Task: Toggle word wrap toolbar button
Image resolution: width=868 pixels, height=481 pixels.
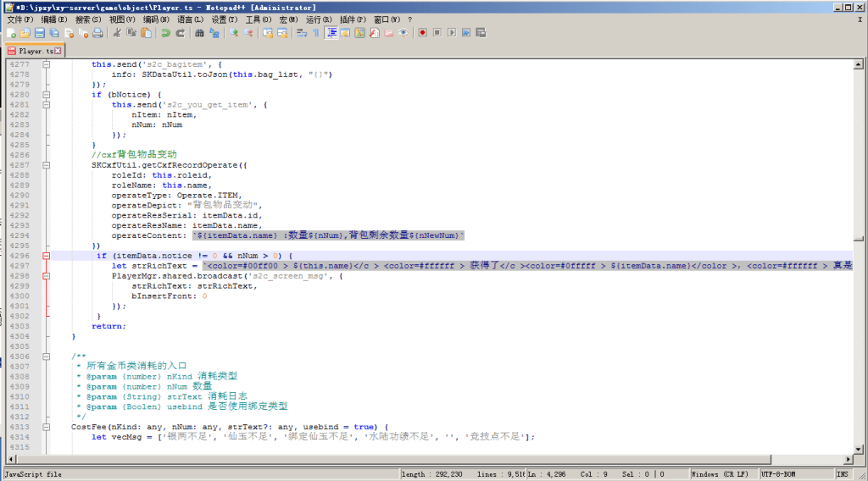Action: point(302,33)
